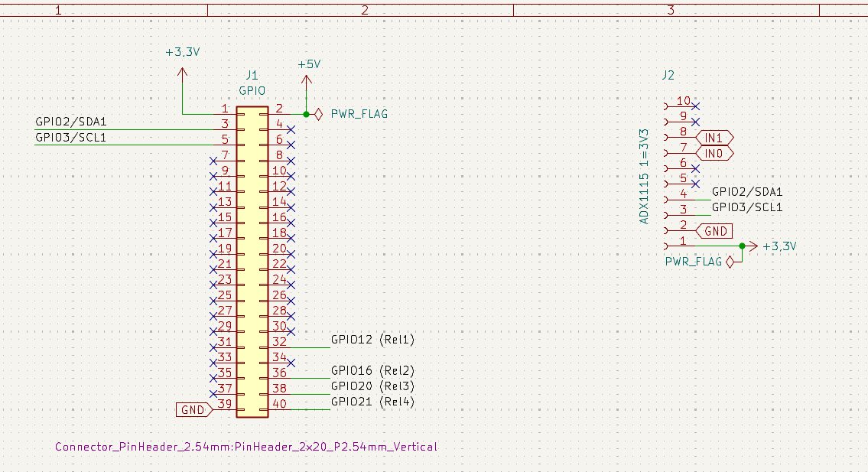The width and height of the screenshot is (868, 472).
Task: Select the vertical ADX1115 1=3V3 text
Action: [x=643, y=177]
